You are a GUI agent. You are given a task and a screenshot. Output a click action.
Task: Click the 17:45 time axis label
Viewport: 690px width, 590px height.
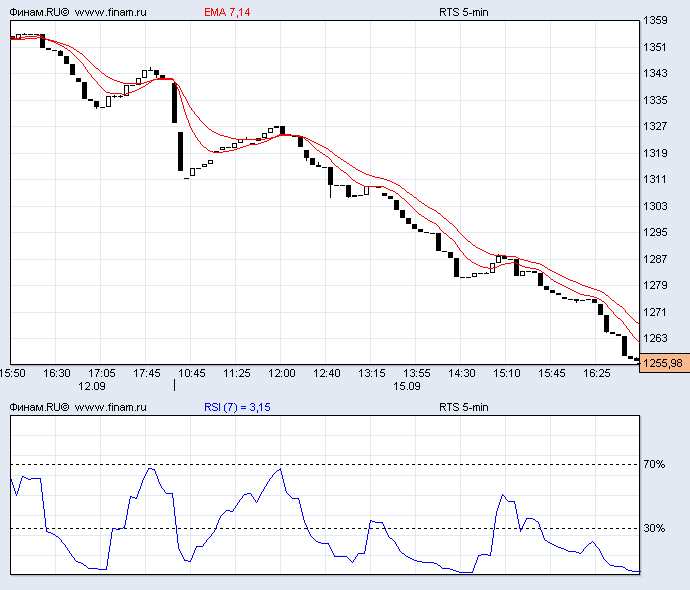pyautogui.click(x=147, y=374)
